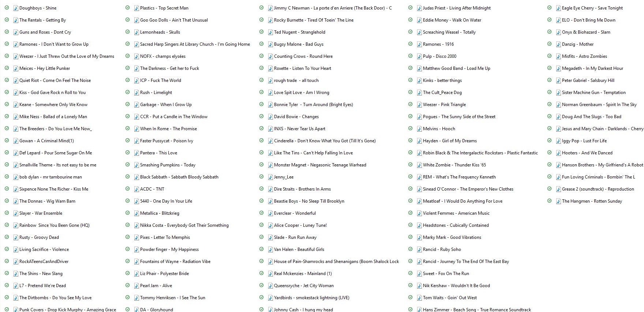Select The Hangmen - Rotten Sunday
The height and width of the screenshot is (312, 644).
point(592,201)
